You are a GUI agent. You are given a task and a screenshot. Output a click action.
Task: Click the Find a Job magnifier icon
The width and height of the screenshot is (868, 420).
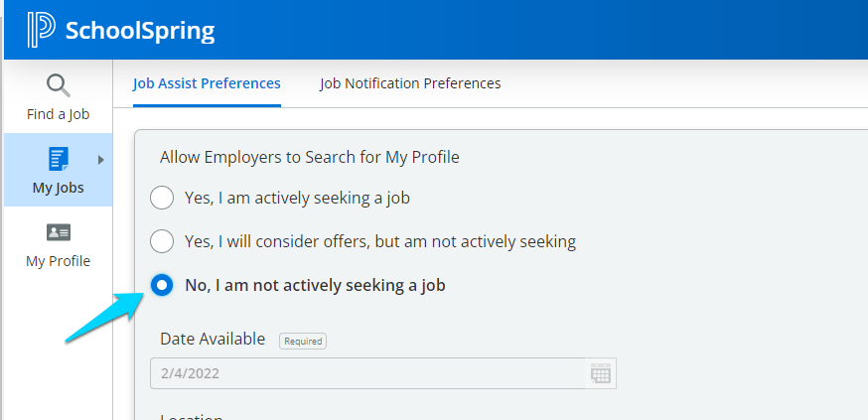[59, 85]
